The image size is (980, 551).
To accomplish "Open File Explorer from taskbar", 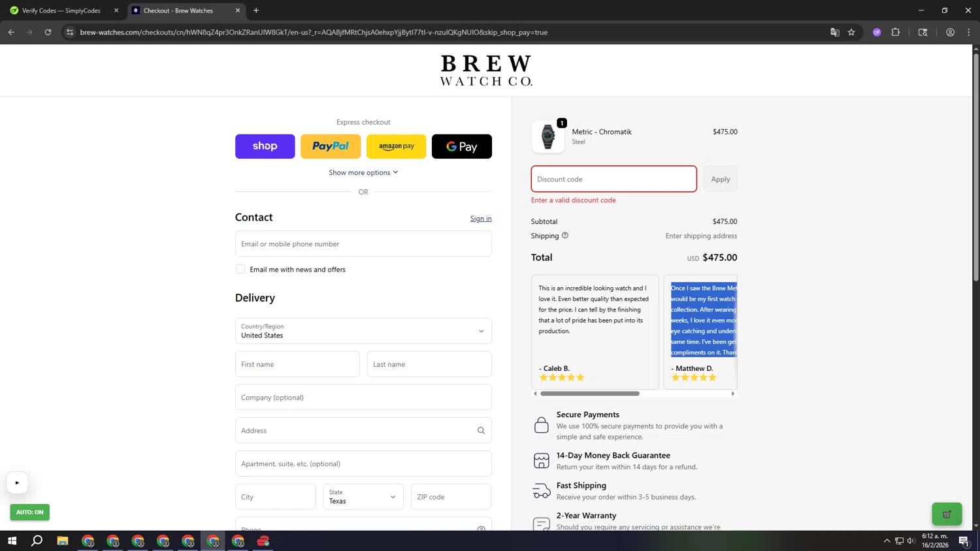I will 63,541.
